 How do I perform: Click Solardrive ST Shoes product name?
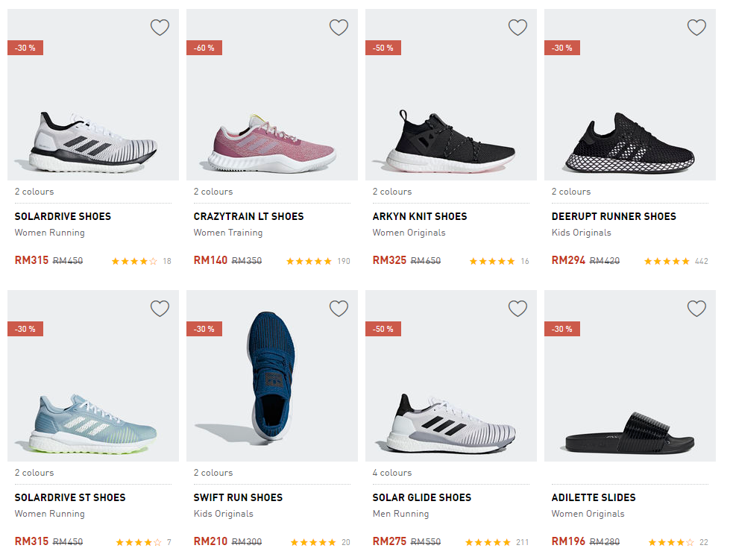point(70,497)
